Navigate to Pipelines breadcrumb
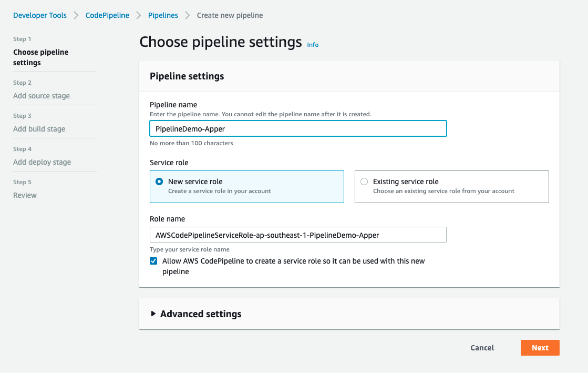588x373 pixels. [x=163, y=15]
